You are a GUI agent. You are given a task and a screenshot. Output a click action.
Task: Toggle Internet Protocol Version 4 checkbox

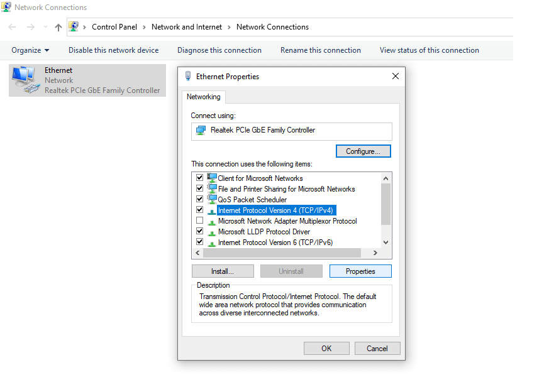tap(199, 210)
